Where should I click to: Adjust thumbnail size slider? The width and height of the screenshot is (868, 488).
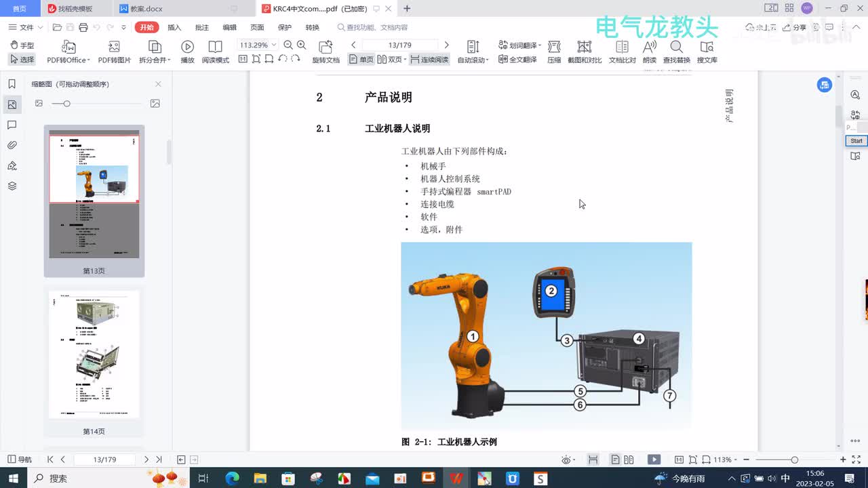pos(66,103)
